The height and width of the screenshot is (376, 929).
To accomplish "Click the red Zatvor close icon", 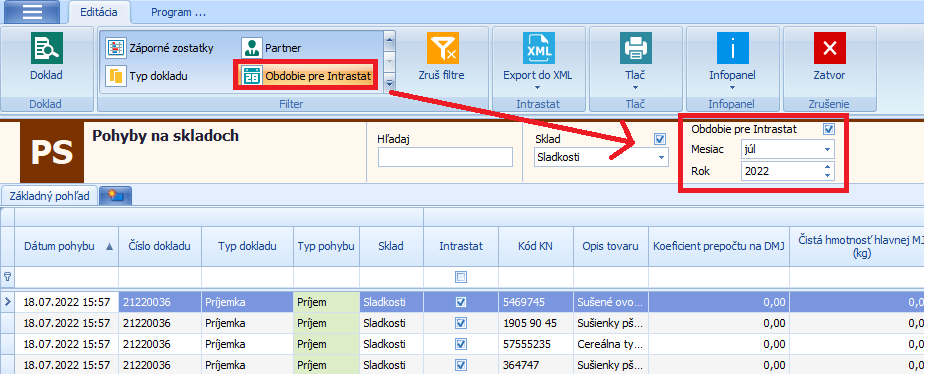I will [x=829, y=48].
